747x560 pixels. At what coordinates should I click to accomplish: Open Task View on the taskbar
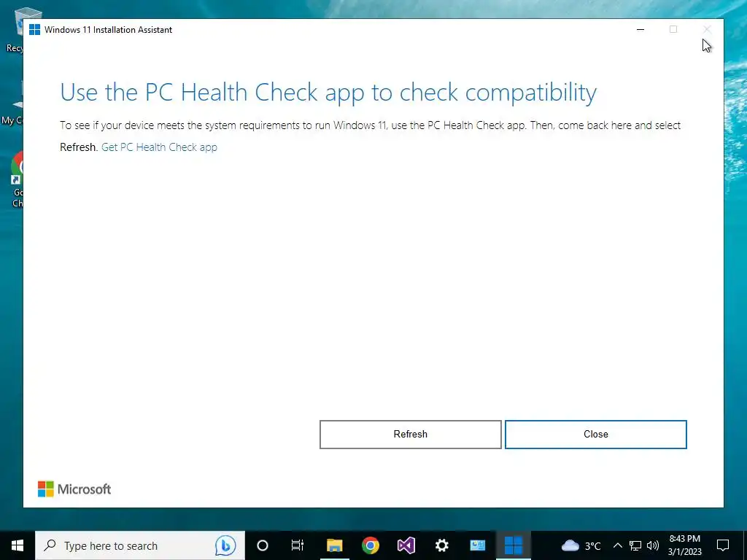coord(298,545)
